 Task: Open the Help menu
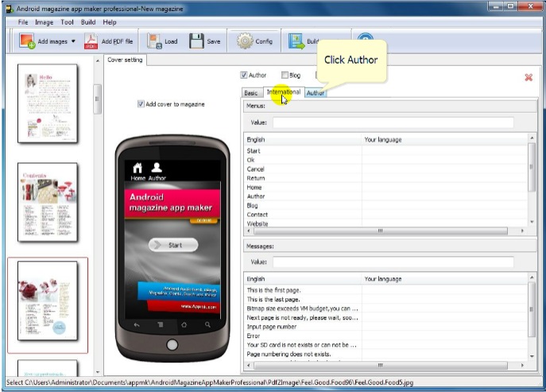point(110,22)
